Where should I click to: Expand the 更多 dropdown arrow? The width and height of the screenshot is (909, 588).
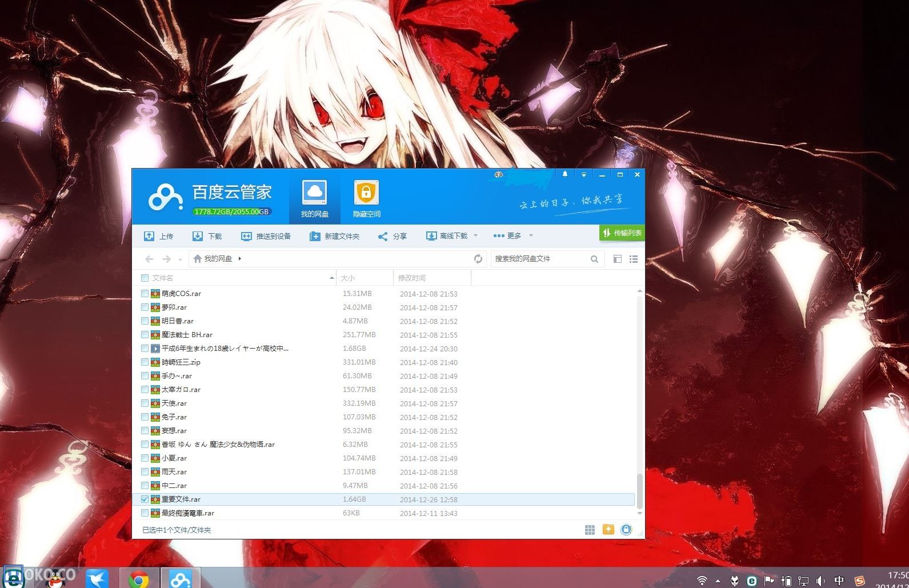point(531,235)
